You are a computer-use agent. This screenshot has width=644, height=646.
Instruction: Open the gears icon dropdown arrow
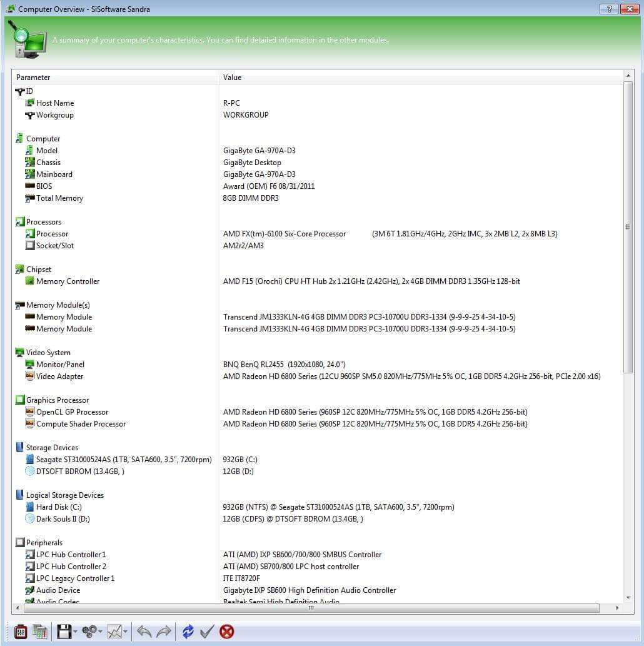pos(101,632)
